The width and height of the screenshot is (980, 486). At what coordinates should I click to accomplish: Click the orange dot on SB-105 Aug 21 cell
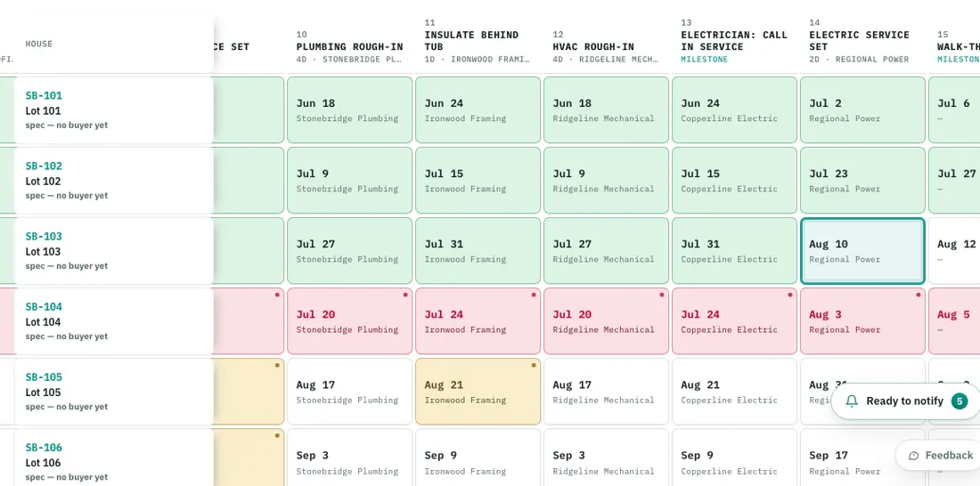(533, 365)
